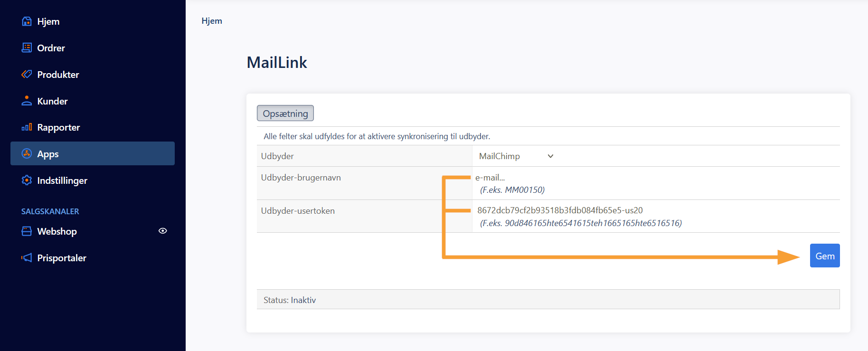Image resolution: width=868 pixels, height=351 pixels.
Task: Click the Indstillinger gear icon
Action: pyautogui.click(x=27, y=180)
